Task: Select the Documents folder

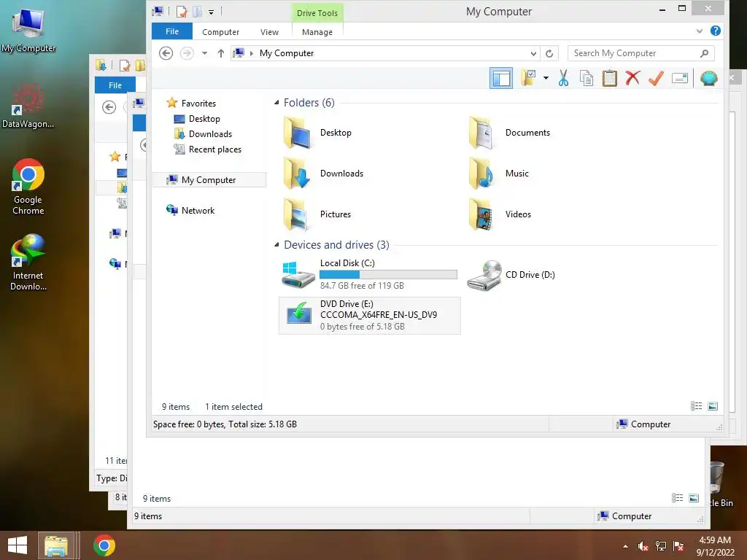Action: pos(510,133)
